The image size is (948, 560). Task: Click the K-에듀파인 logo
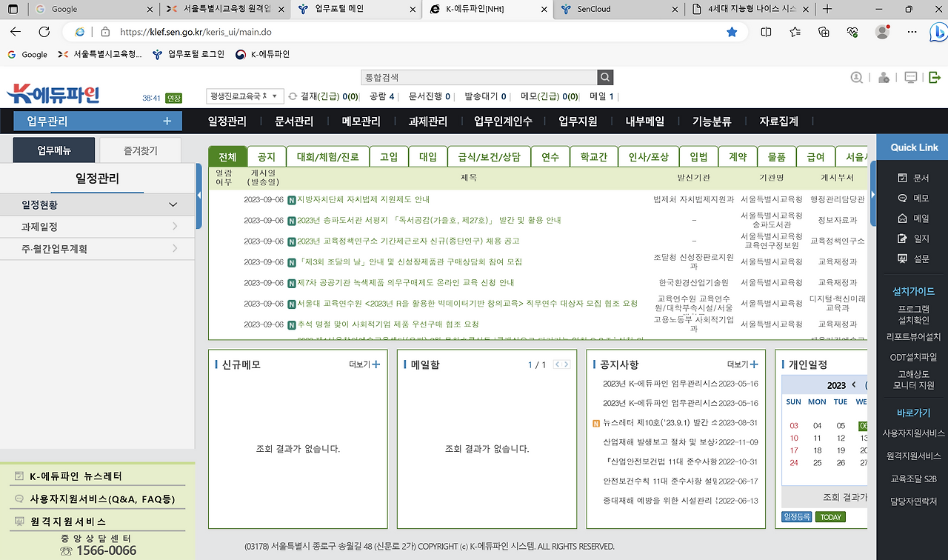click(x=53, y=94)
